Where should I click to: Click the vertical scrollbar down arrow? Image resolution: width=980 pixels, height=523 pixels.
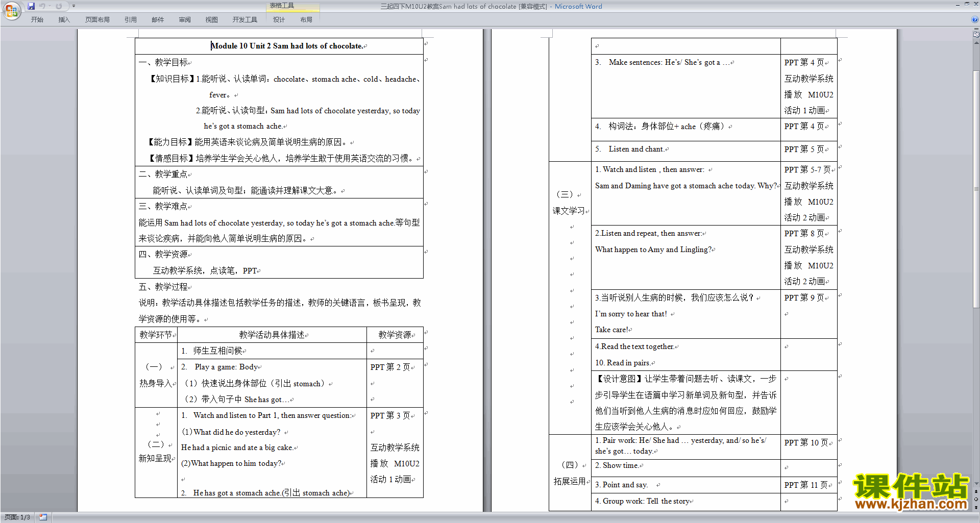[976, 483]
